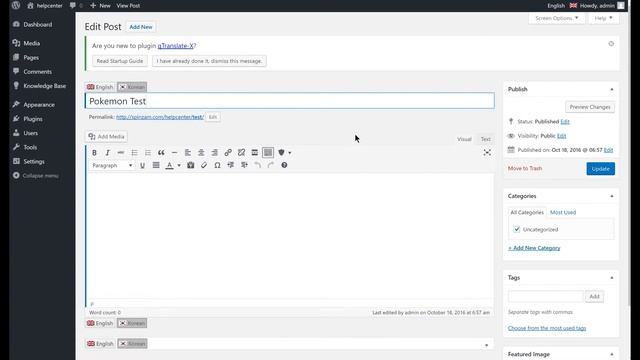Click the redo arrow

(x=271, y=165)
